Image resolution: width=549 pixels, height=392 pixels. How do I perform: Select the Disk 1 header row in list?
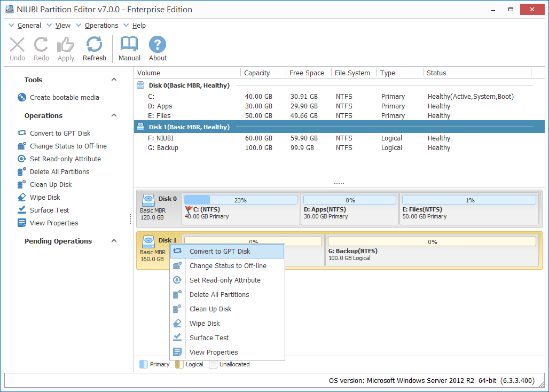[339, 127]
